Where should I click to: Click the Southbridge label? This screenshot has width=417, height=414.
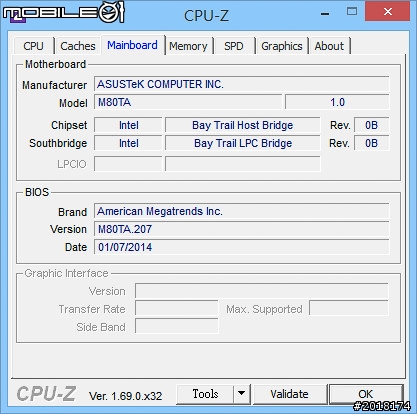point(58,143)
